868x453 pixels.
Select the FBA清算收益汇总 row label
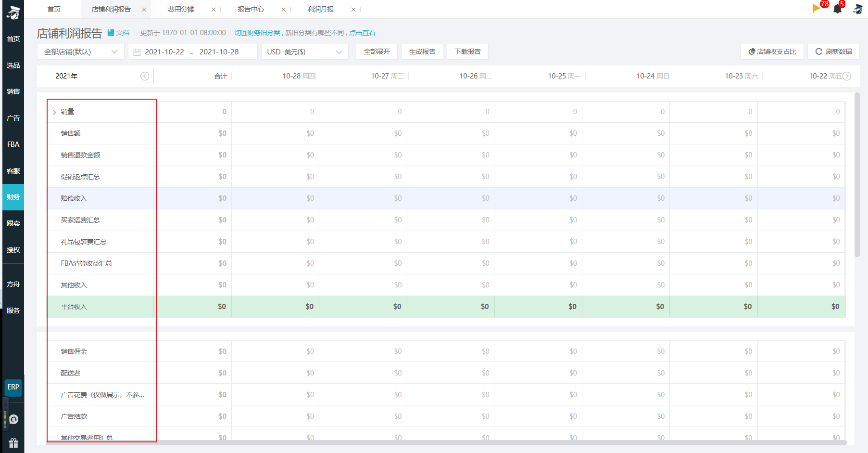(x=86, y=263)
